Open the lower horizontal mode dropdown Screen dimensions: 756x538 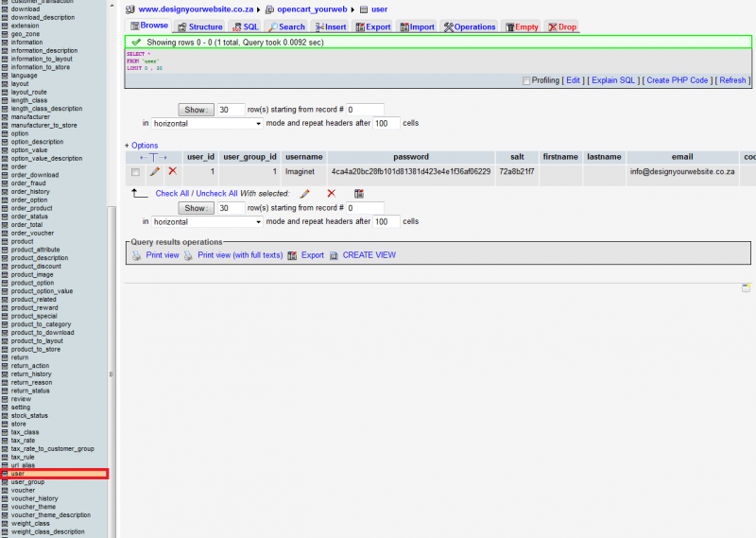pyautogui.click(x=207, y=222)
